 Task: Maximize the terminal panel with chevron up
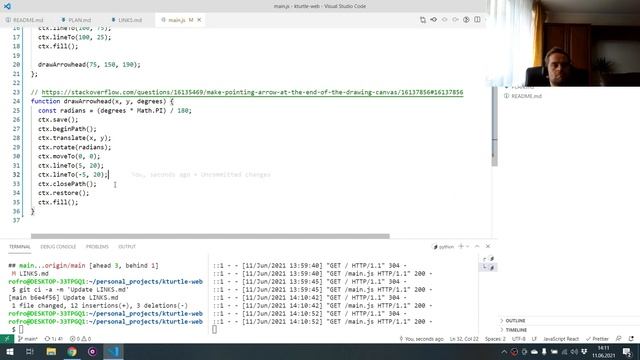pyautogui.click(x=477, y=246)
